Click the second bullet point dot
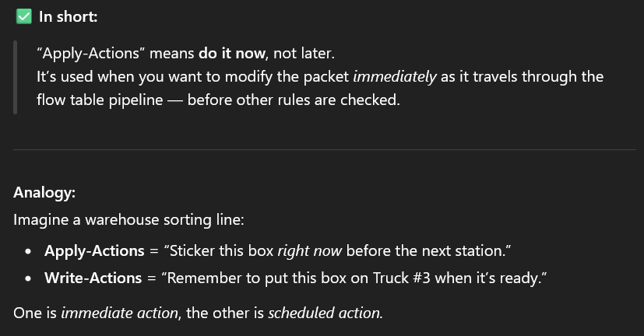The width and height of the screenshot is (644, 336). (29, 278)
